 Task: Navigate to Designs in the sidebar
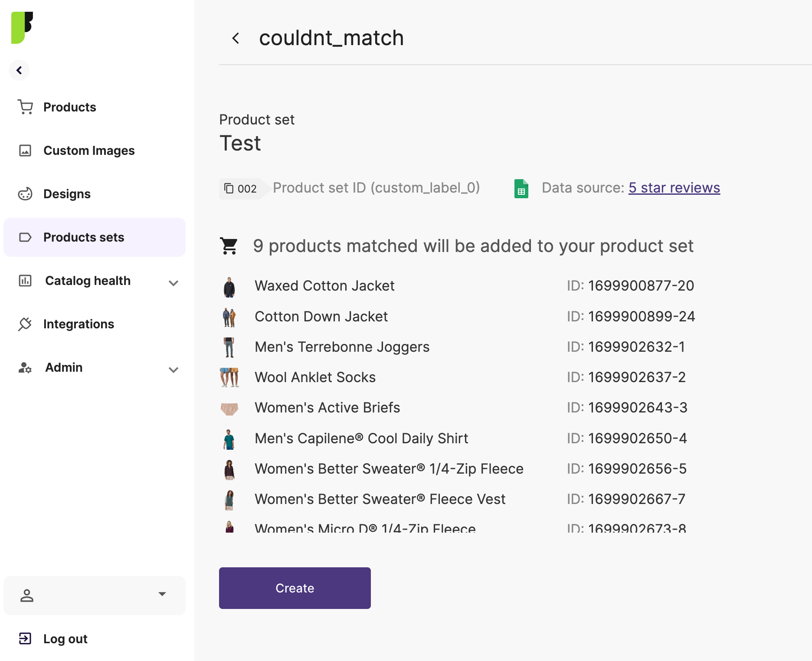click(x=67, y=194)
